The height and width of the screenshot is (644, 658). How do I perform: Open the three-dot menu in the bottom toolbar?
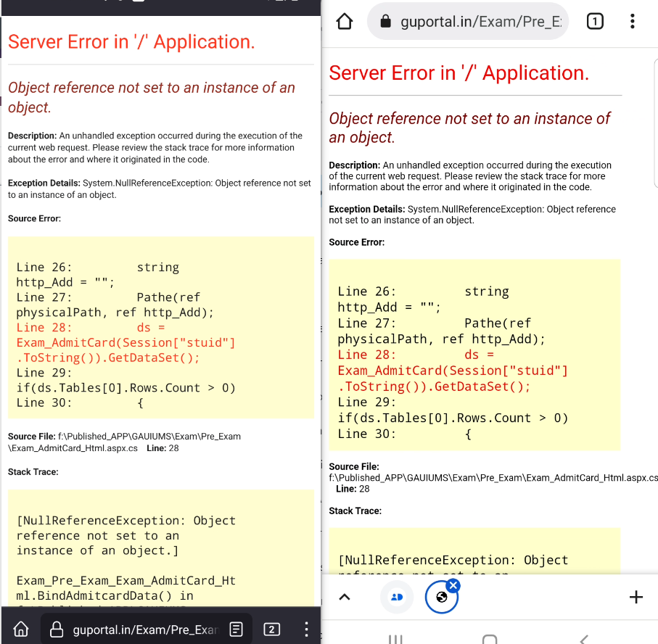pyautogui.click(x=305, y=629)
